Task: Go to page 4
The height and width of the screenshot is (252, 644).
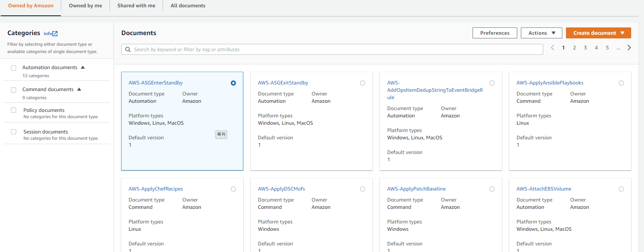Action: click(x=596, y=48)
